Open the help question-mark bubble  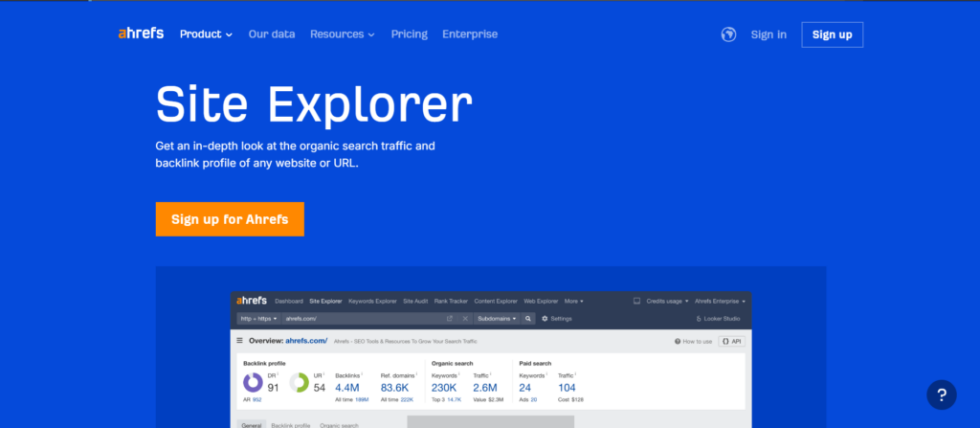[942, 394]
